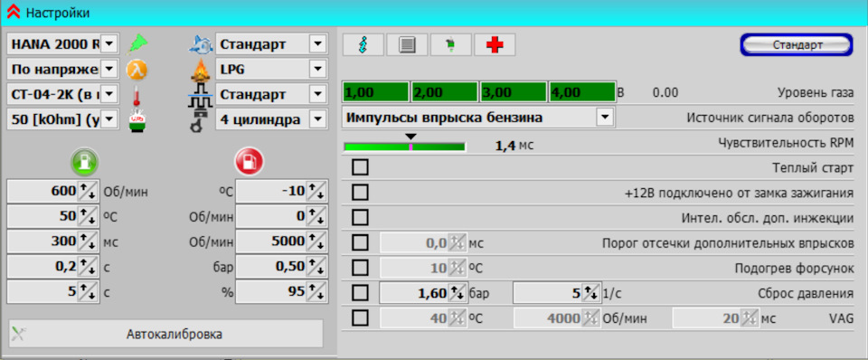Expand the По напряжению lambda dropdown
Viewport: 868px width, 360px height.
(109, 70)
